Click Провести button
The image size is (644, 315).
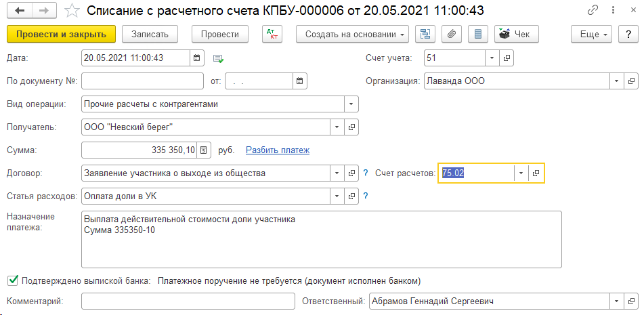(220, 34)
